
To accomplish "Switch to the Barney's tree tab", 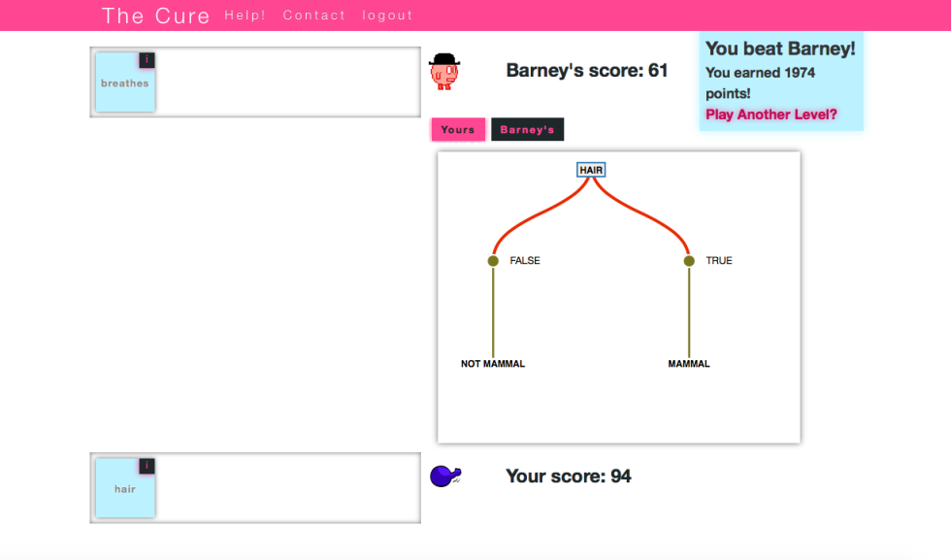I will [x=527, y=130].
